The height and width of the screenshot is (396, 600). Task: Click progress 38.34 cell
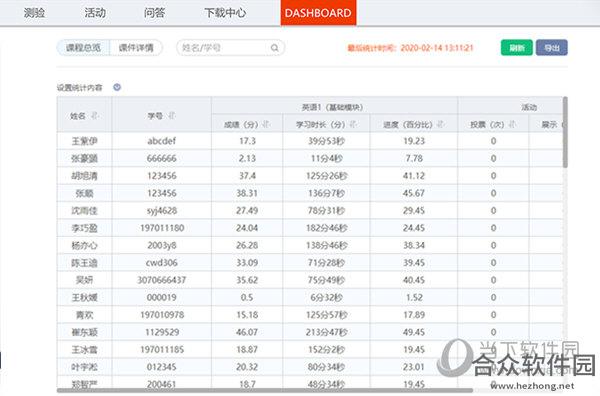point(414,245)
